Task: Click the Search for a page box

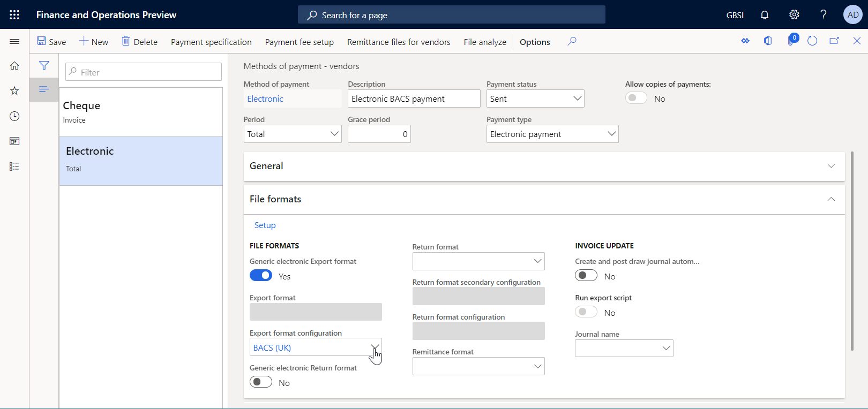Action: 452,15
